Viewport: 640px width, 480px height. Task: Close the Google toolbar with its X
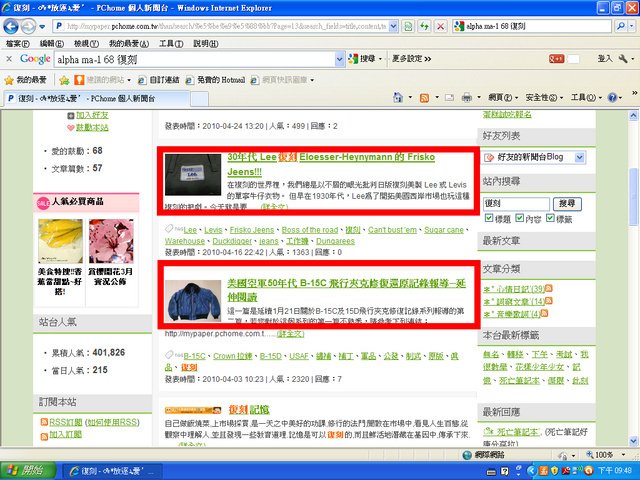pyautogui.click(x=9, y=59)
